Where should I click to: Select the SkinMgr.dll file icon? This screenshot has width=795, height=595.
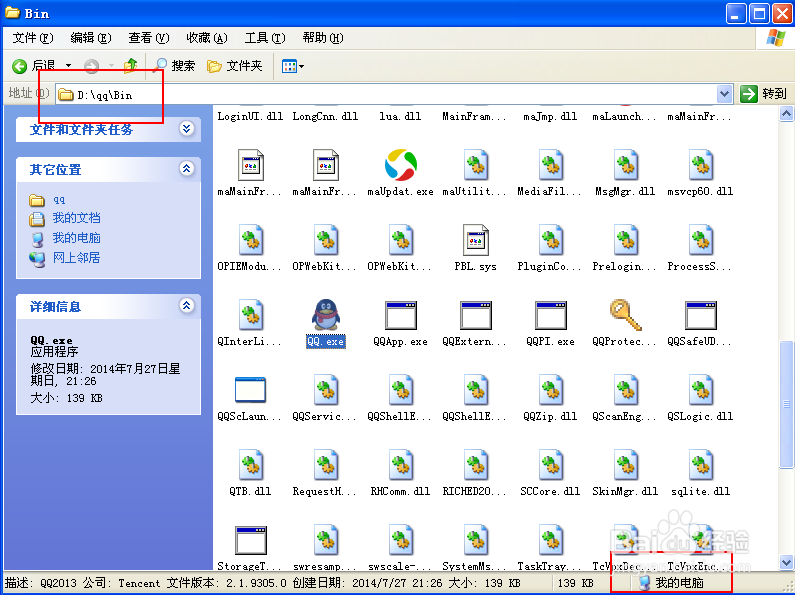pyautogui.click(x=626, y=465)
